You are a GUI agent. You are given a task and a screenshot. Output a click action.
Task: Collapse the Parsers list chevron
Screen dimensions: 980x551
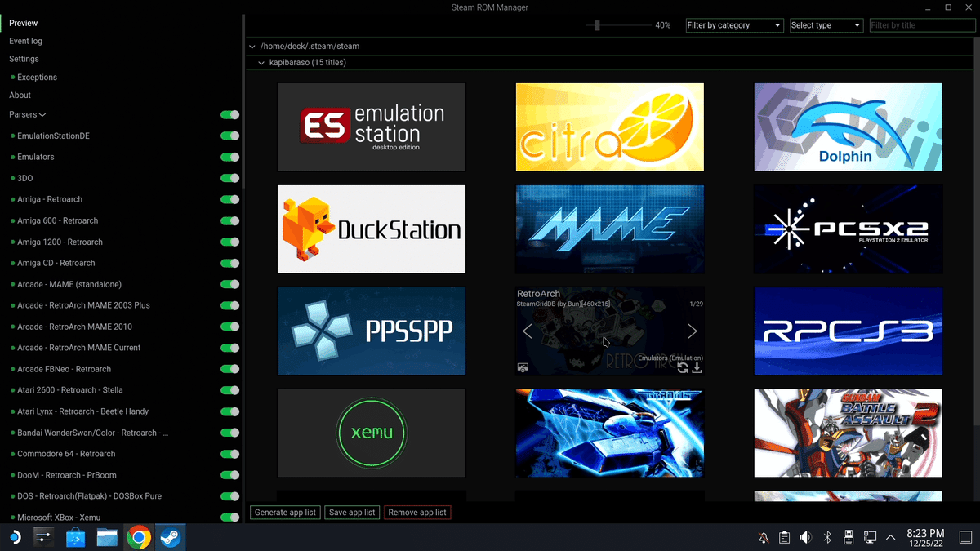(x=42, y=115)
